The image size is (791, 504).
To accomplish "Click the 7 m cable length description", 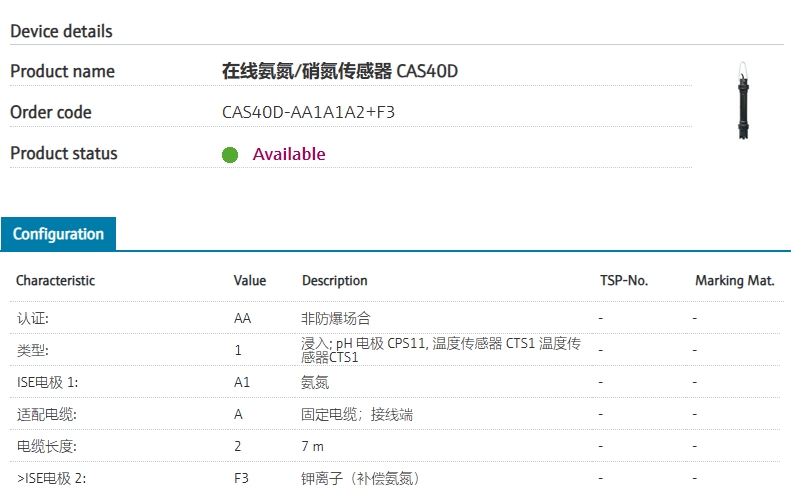I will coord(313,446).
